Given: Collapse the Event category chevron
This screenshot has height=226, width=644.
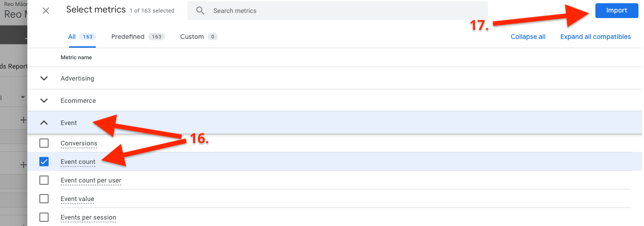Looking at the screenshot, I should click(x=44, y=123).
